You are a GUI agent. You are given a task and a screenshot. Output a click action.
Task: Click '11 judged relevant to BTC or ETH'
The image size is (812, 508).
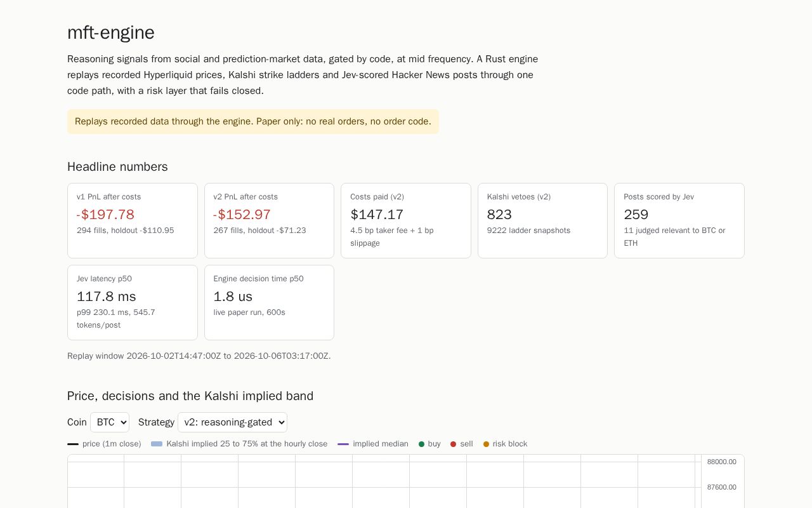pos(674,237)
